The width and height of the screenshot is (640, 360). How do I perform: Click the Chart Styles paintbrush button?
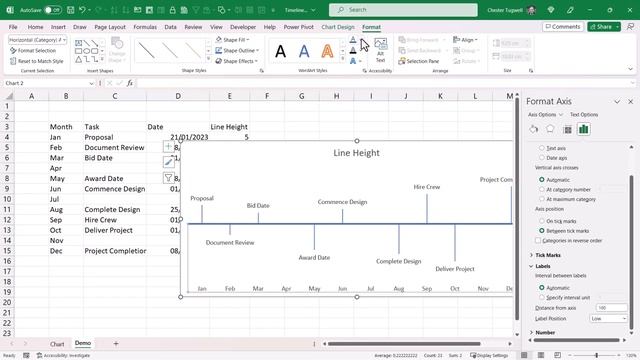coord(169,162)
